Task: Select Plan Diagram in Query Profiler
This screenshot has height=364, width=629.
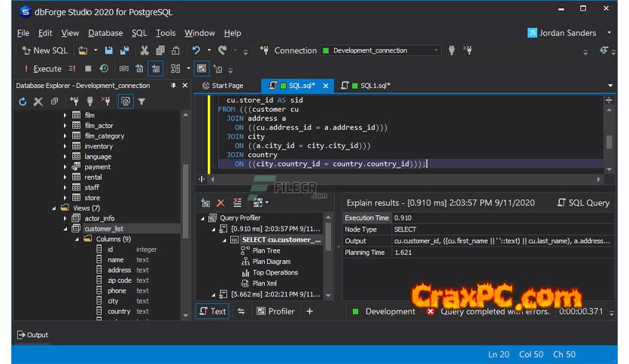Action: (x=270, y=262)
